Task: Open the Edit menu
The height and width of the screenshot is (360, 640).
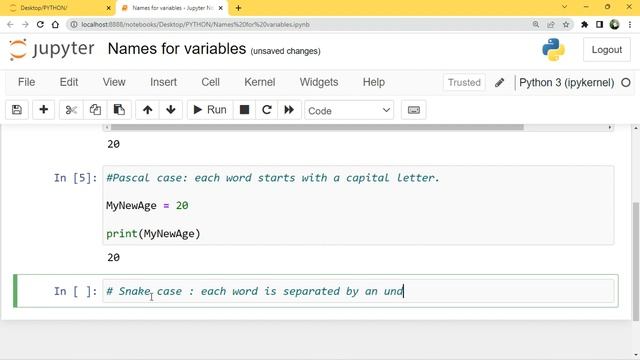Action: tap(69, 82)
